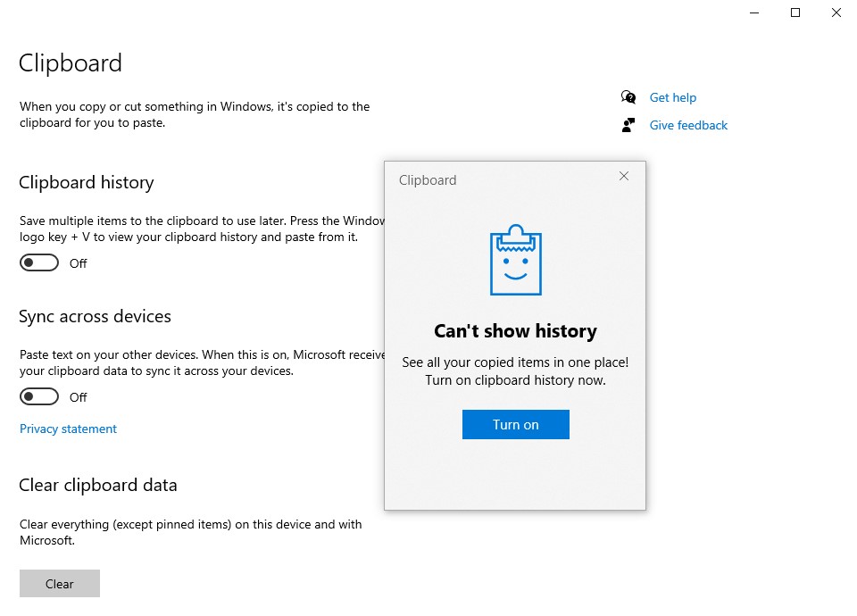Open the Privacy statement link
857x616 pixels.
click(x=69, y=429)
